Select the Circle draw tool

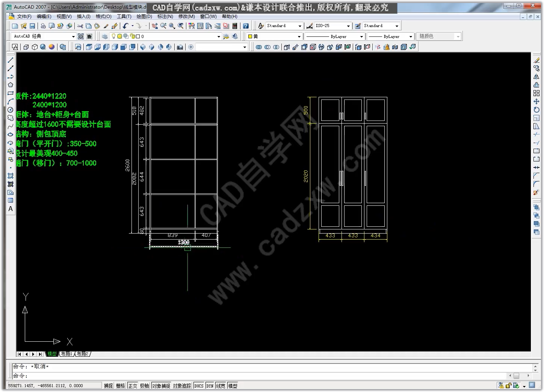(x=11, y=110)
